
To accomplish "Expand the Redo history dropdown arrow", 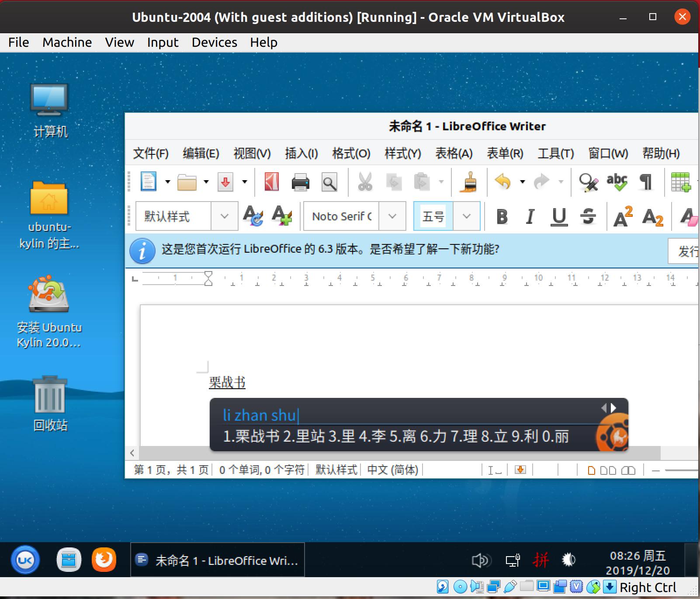I will [x=561, y=182].
